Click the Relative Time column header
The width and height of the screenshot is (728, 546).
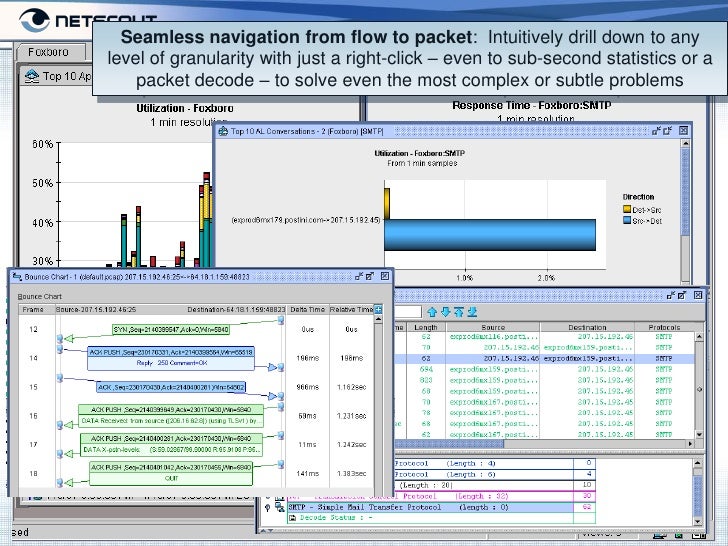tap(351, 309)
